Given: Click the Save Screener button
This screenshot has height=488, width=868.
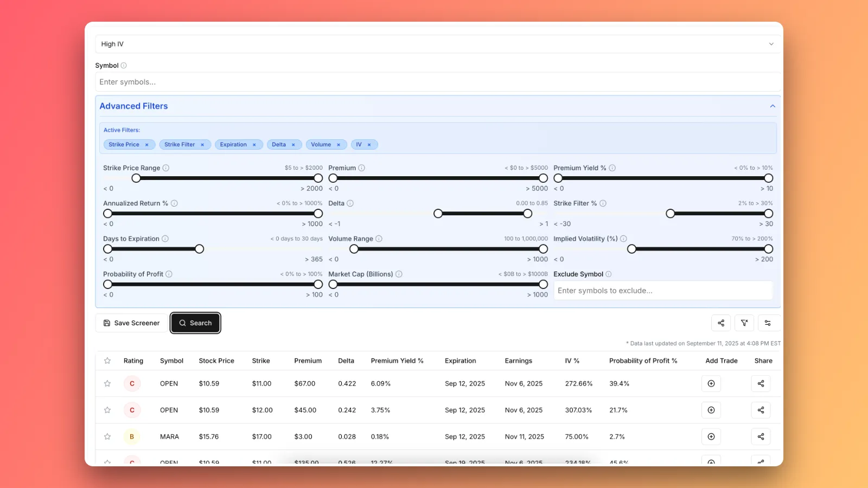Looking at the screenshot, I should pos(131,323).
